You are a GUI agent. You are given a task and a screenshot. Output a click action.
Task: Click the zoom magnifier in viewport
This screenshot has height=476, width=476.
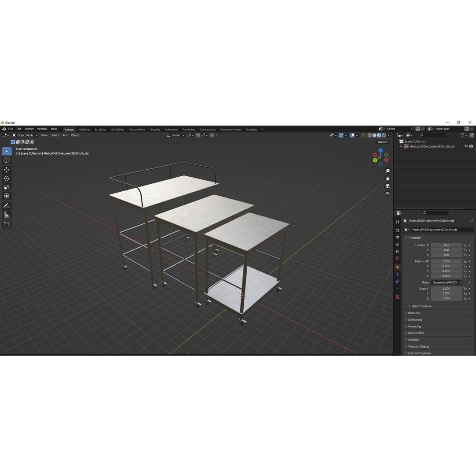(x=387, y=171)
